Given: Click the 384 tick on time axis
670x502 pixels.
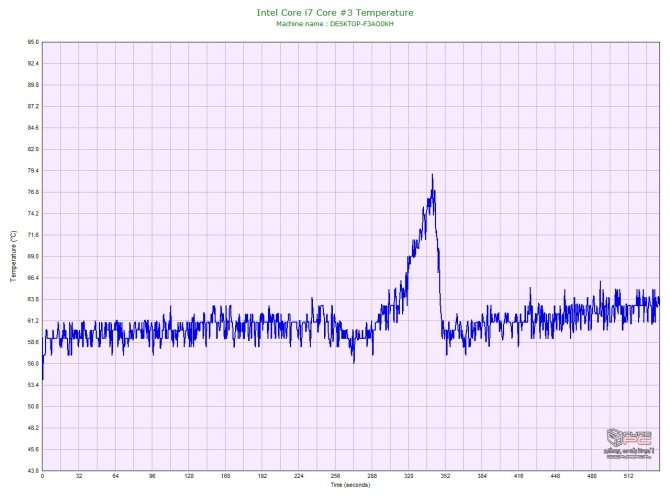Looking at the screenshot, I should [x=482, y=476].
